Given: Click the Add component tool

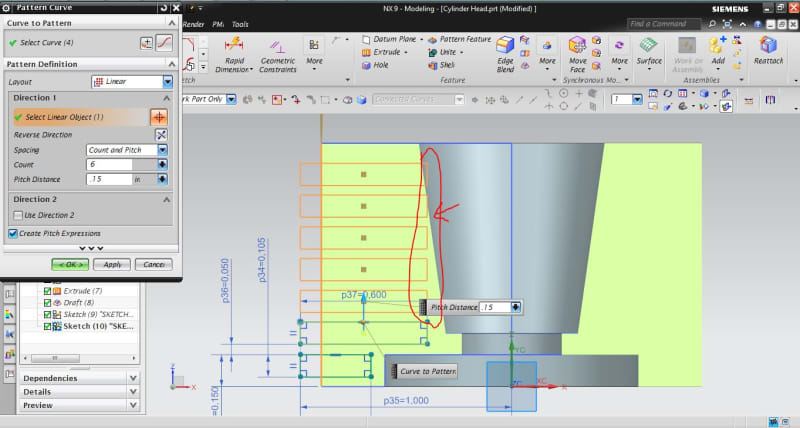Looking at the screenshot, I should point(718,53).
